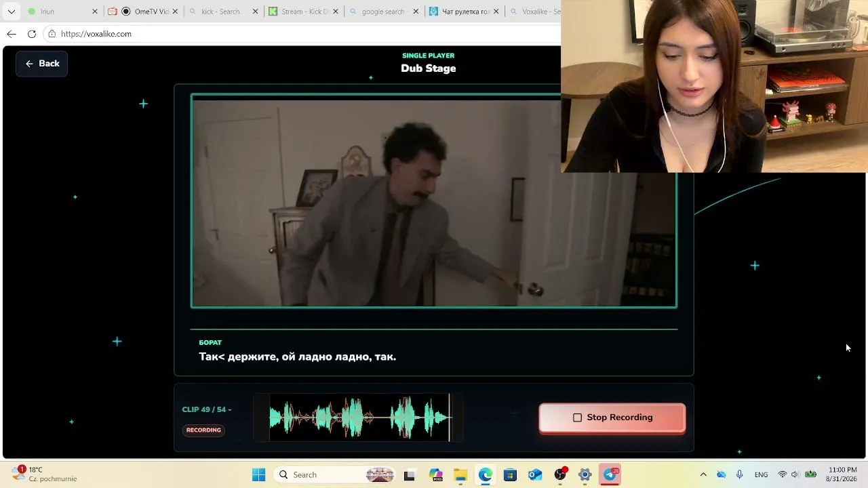Open OBS Studio from the taskbar
The width and height of the screenshot is (868, 488).
[560, 475]
